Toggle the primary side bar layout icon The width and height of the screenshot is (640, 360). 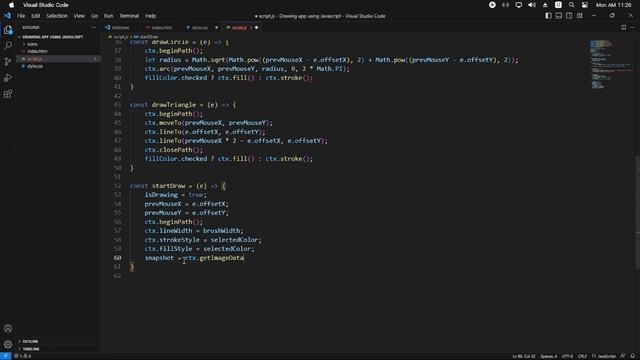(x=548, y=16)
